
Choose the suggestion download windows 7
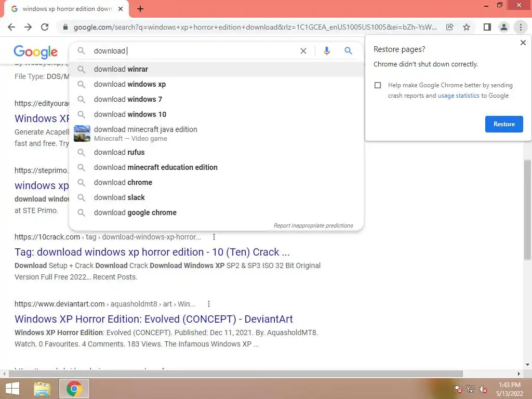[x=216, y=99]
